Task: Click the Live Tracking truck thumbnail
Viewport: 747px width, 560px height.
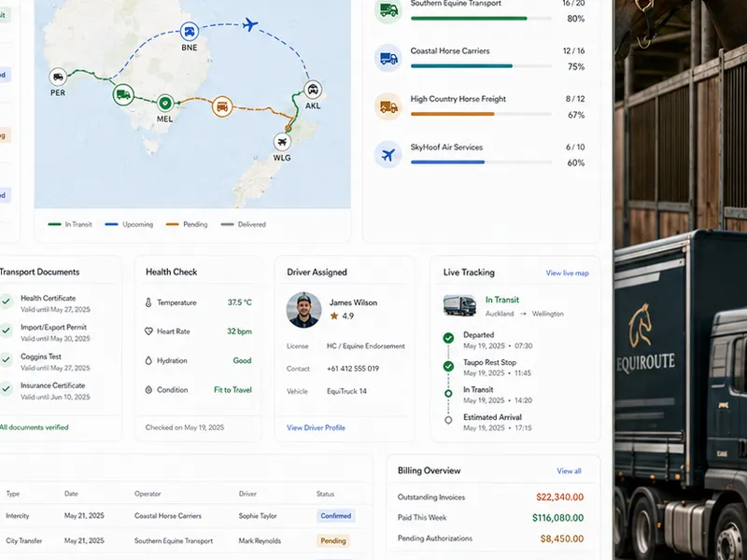Action: (459, 305)
